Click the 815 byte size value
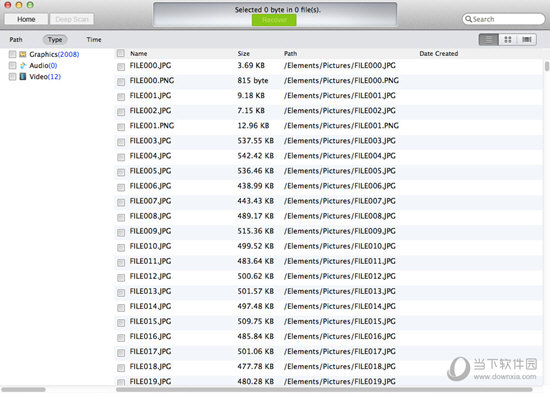This screenshot has width=550, height=393. [x=253, y=80]
